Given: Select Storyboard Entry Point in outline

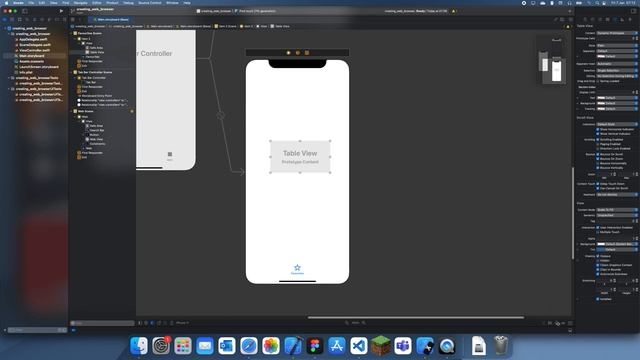Looking at the screenshot, I should pyautogui.click(x=96, y=96).
